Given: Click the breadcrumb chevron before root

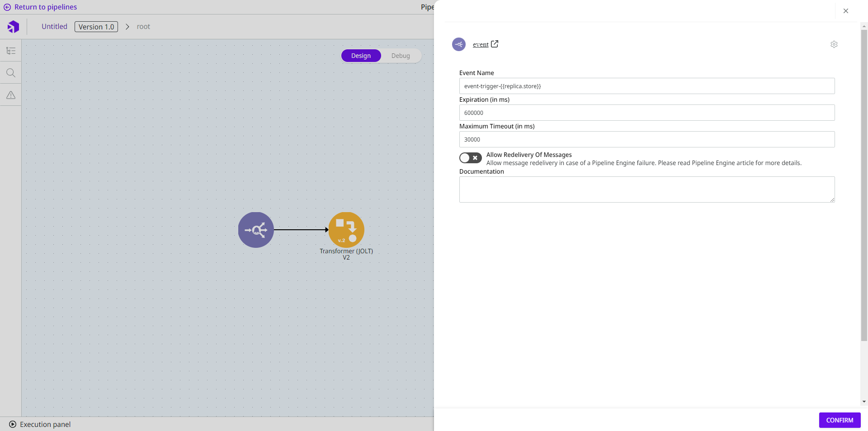Looking at the screenshot, I should pos(127,27).
